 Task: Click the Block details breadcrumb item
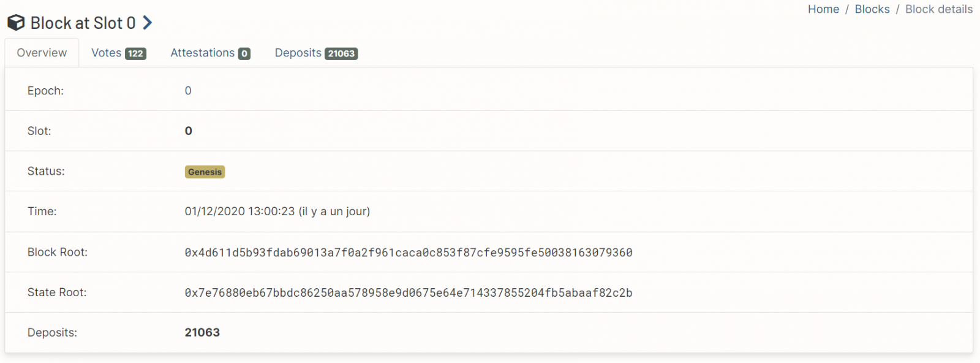(939, 9)
